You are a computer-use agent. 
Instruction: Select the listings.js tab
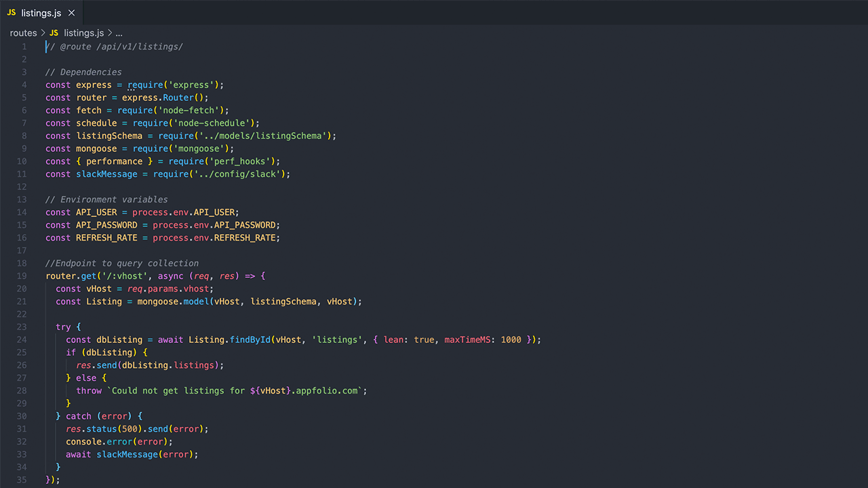(41, 12)
